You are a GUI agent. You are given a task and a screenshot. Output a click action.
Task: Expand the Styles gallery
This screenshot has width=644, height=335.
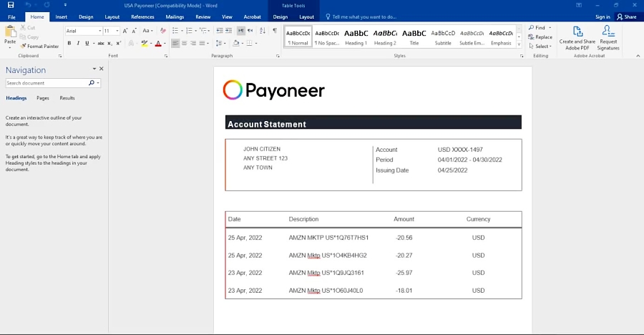tap(519, 44)
